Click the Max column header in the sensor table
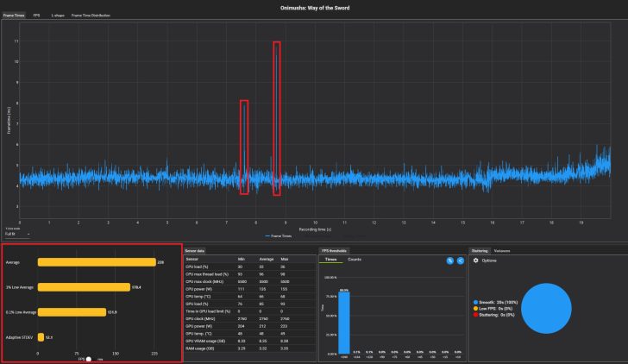Image resolution: width=628 pixels, height=364 pixels. (285, 259)
